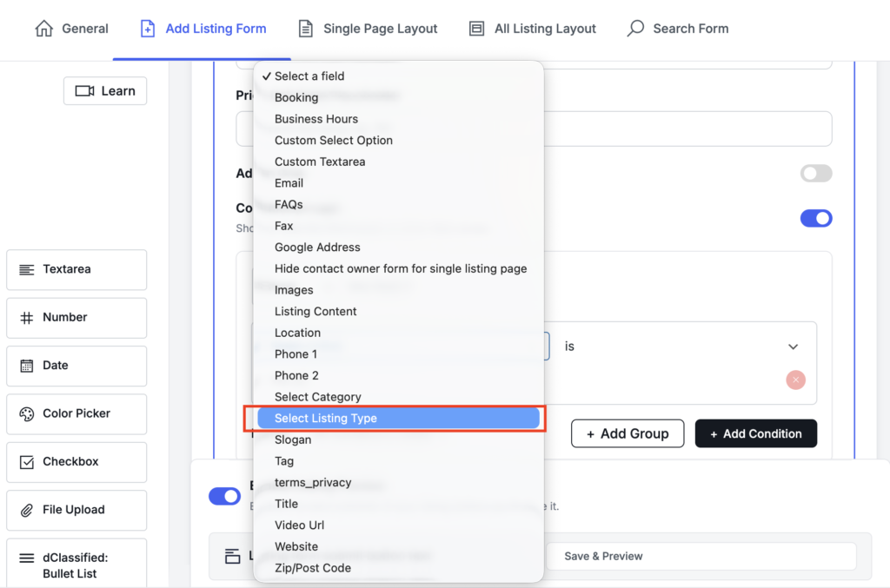Click the video camera Learn icon
The image size is (890, 588).
tap(84, 91)
